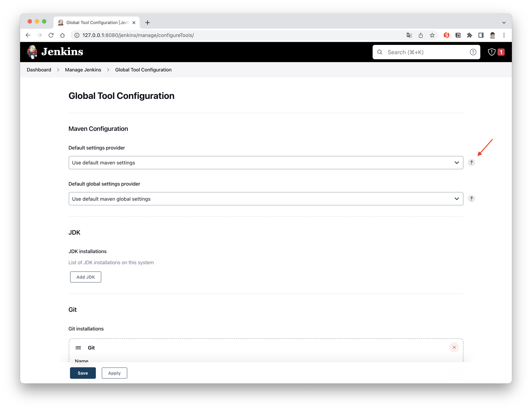Viewport: 532px width, 410px height.
Task: Click the share icon in browser toolbar
Action: (x=421, y=35)
